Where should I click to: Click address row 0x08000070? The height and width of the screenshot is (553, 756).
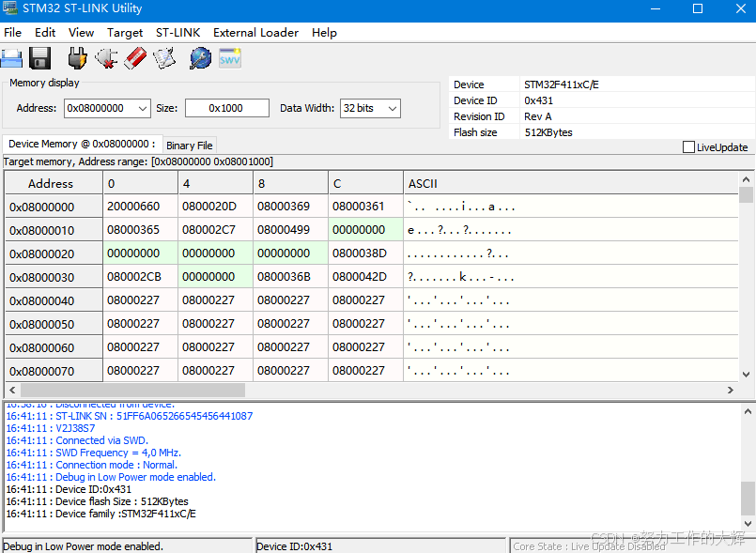[x=54, y=371]
